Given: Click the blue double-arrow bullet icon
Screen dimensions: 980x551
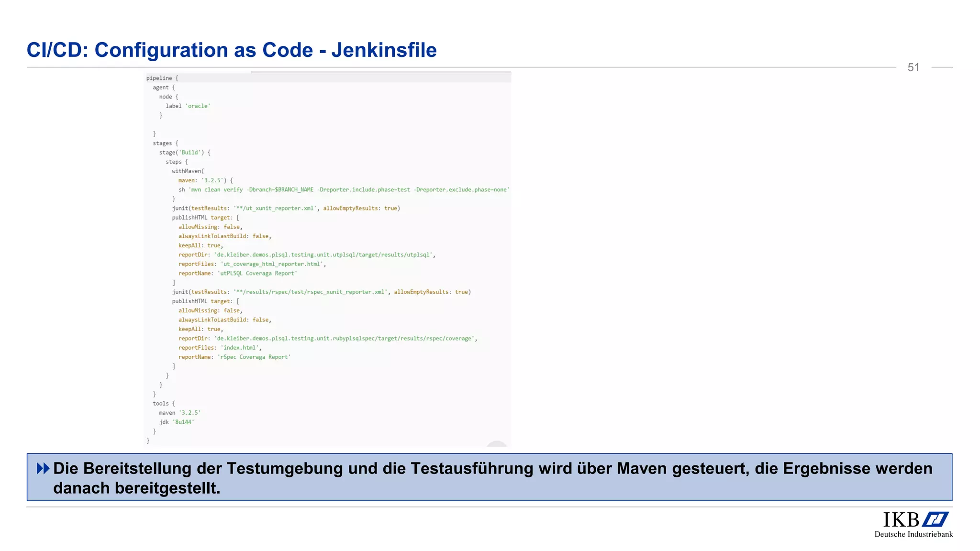Looking at the screenshot, I should pos(43,469).
